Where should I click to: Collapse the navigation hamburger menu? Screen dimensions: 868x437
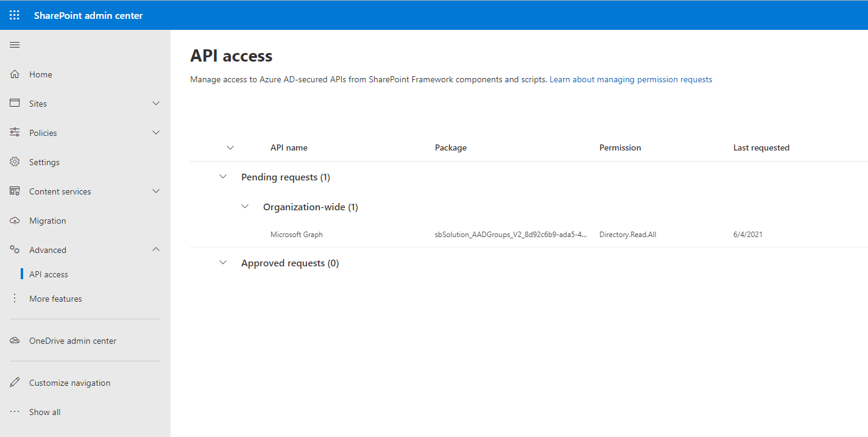(x=15, y=45)
